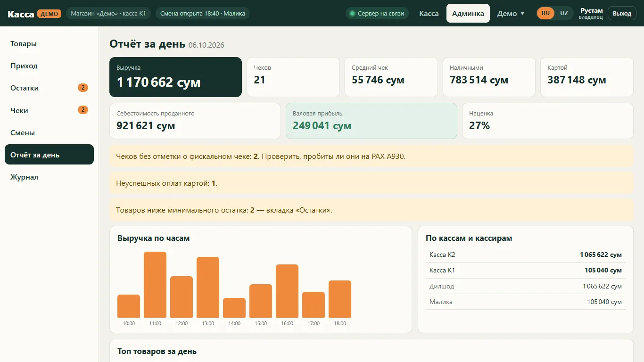Click the Средний чек card

391,77
